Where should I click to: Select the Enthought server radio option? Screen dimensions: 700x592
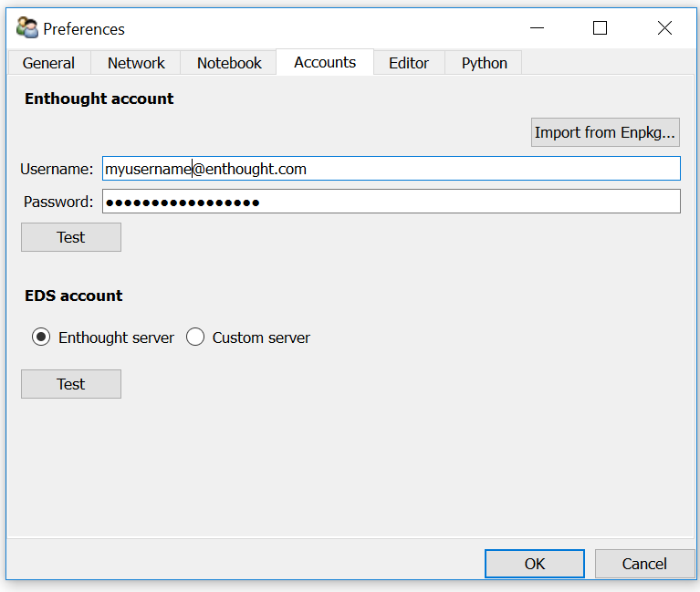click(41, 338)
